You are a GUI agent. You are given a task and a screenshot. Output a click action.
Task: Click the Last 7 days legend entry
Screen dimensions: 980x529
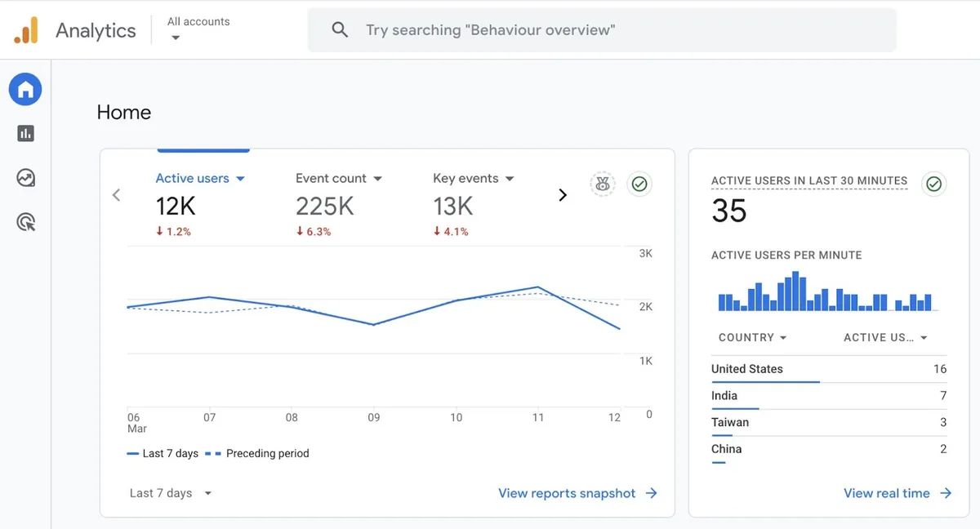[163, 453]
